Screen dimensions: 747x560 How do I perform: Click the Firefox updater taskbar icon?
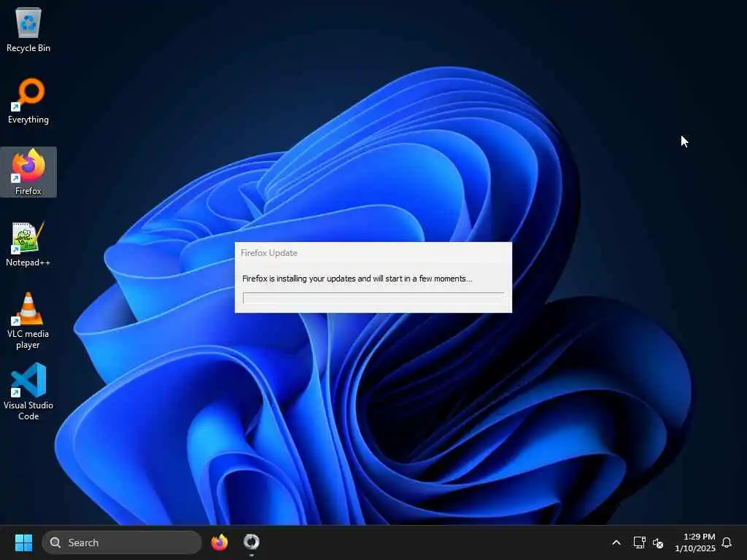[251, 542]
